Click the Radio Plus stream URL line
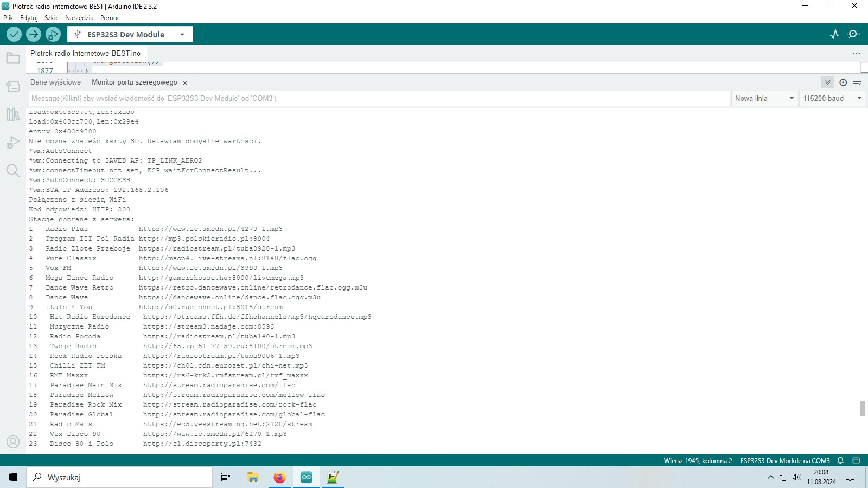868x488 pixels. [210, 229]
